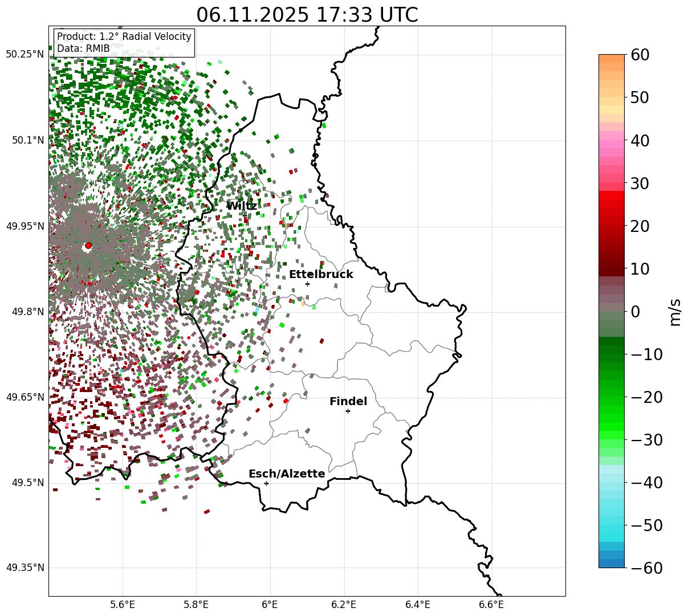The image size is (688, 616).
Task: Click the −40 colorbar tick label
Action: pos(646,483)
